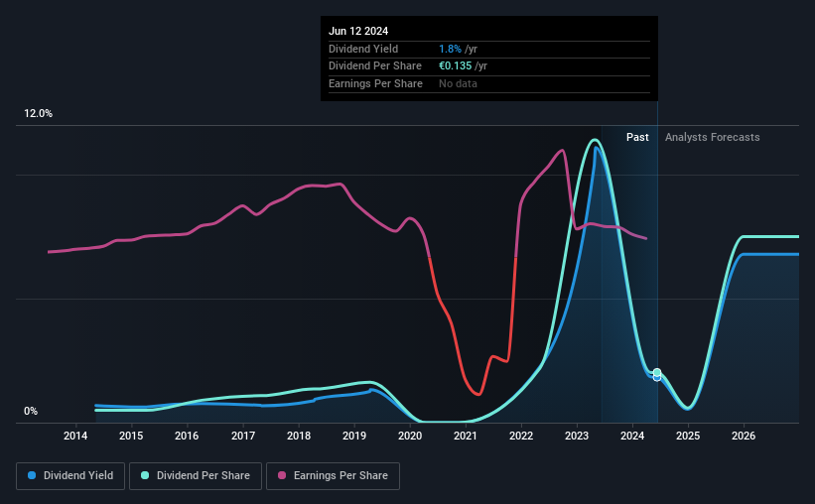Viewport: 815px width, 504px height.
Task: Click the teal Dividend Per Share legend dot
Action: (145, 475)
